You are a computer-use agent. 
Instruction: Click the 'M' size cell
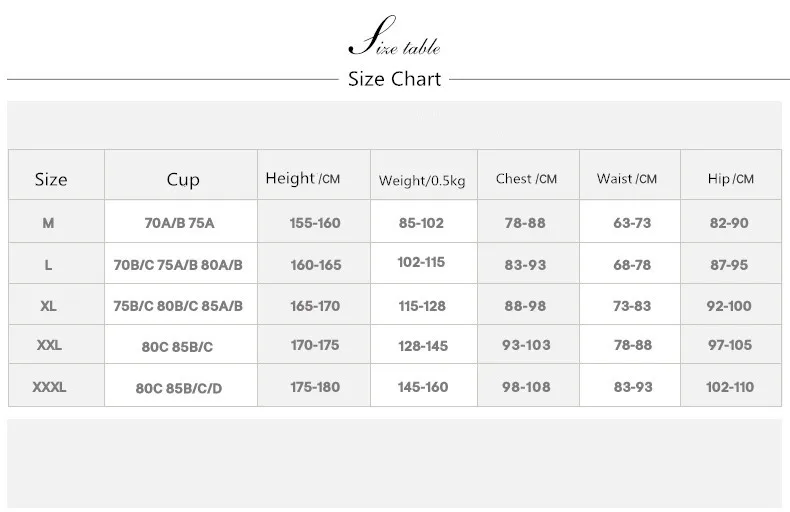(x=48, y=223)
